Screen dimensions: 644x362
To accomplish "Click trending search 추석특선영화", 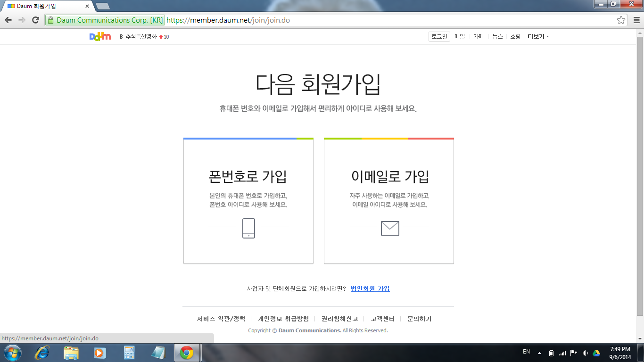I will pos(141,36).
